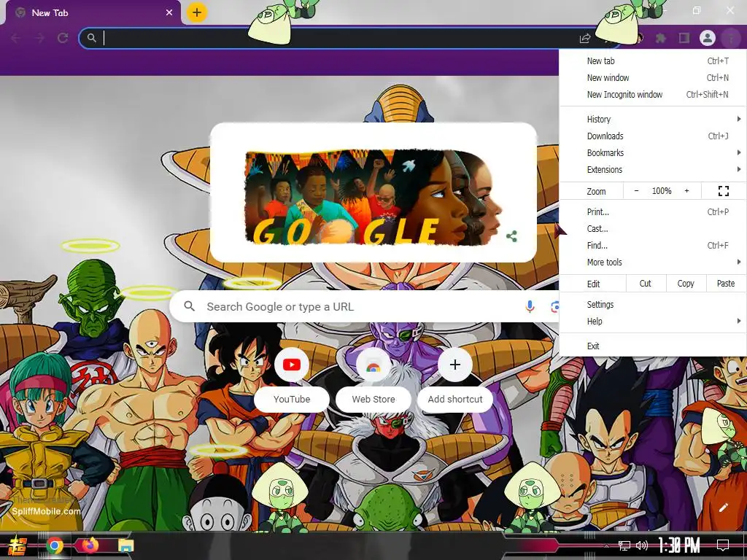Expand the More tools submenu
The image size is (747, 560).
653,262
